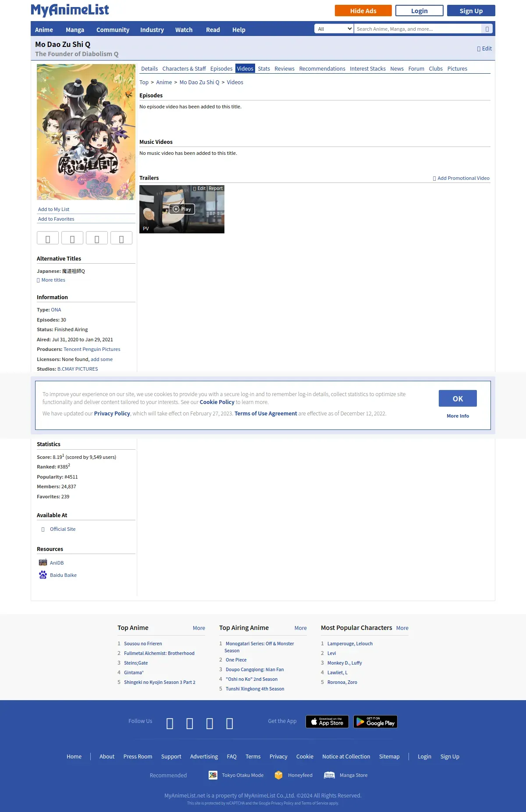526x812 pixels.
Task: Open the ONA type link
Action: 56,310
